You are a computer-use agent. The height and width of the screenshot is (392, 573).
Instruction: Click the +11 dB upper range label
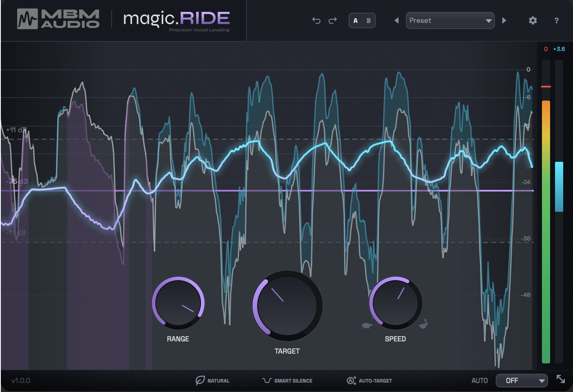click(16, 130)
